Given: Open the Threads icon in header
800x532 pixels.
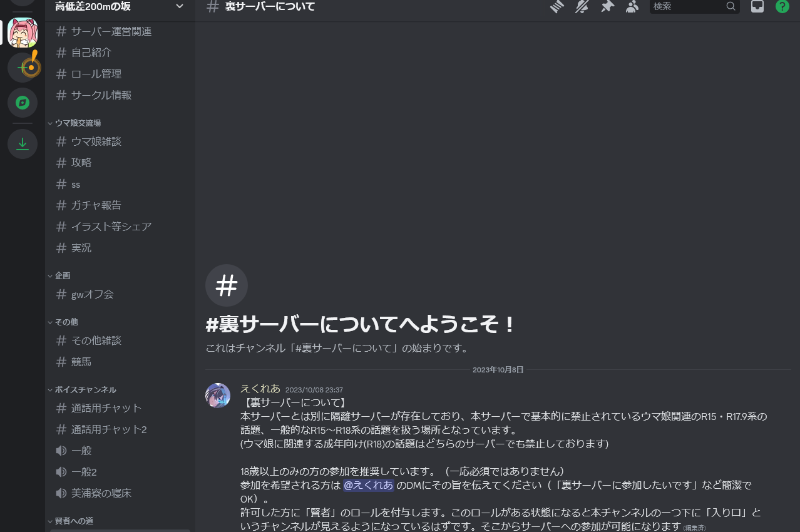Looking at the screenshot, I should 557,7.
